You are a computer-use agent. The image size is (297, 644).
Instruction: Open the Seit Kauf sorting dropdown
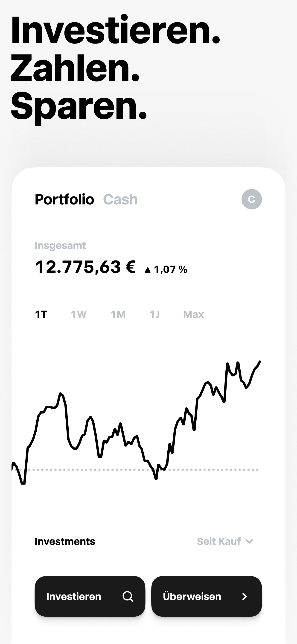pyautogui.click(x=225, y=542)
